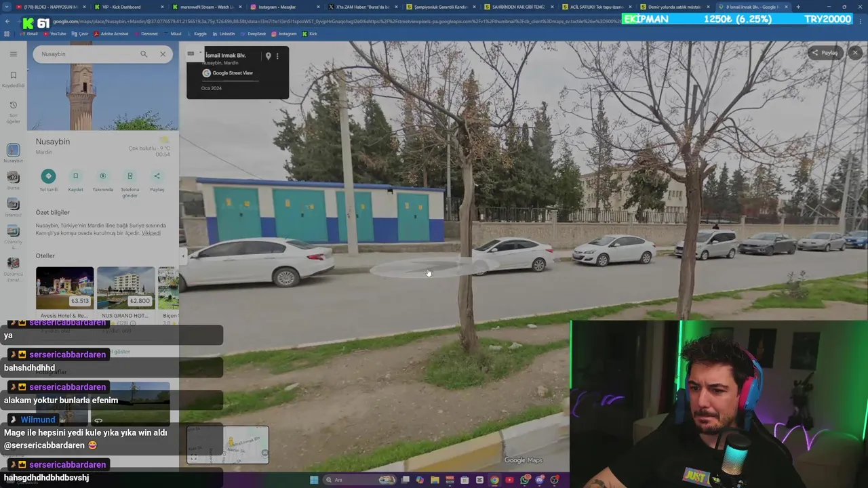Screen dimensions: 868x488
Task: Click the Nusaybin search input field
Action: coord(88,54)
